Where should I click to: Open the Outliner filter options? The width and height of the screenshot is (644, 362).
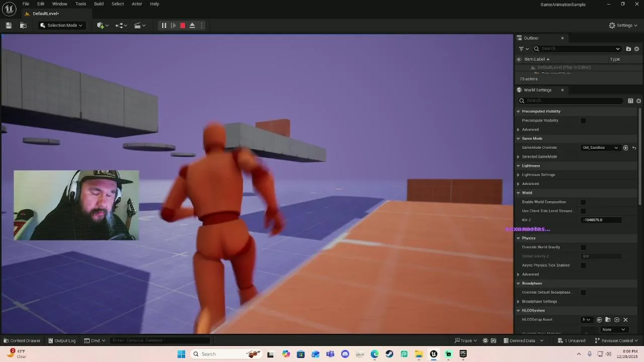click(523, 49)
